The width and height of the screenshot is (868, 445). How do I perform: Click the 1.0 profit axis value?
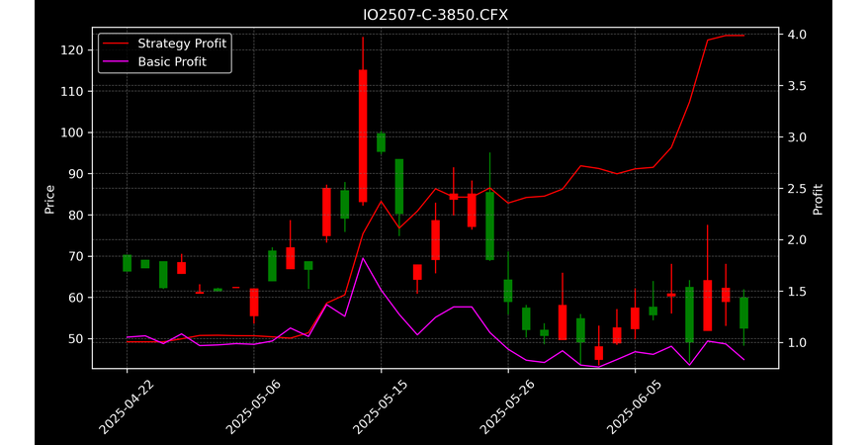coord(797,343)
